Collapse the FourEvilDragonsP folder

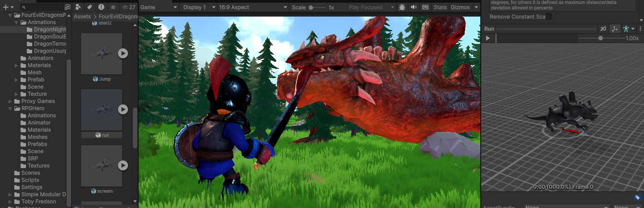pos(11,15)
